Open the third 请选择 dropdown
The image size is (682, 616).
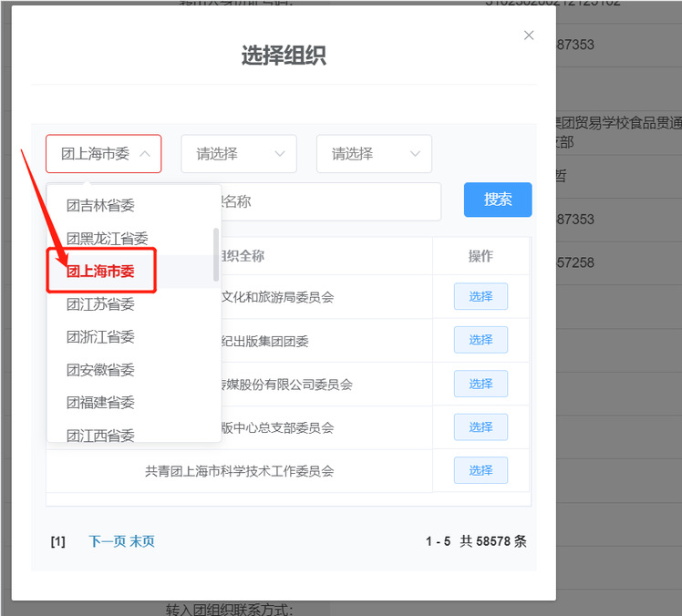pyautogui.click(x=374, y=154)
